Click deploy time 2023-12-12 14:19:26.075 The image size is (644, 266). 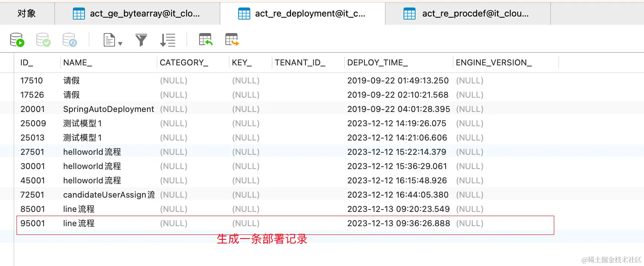click(397, 124)
